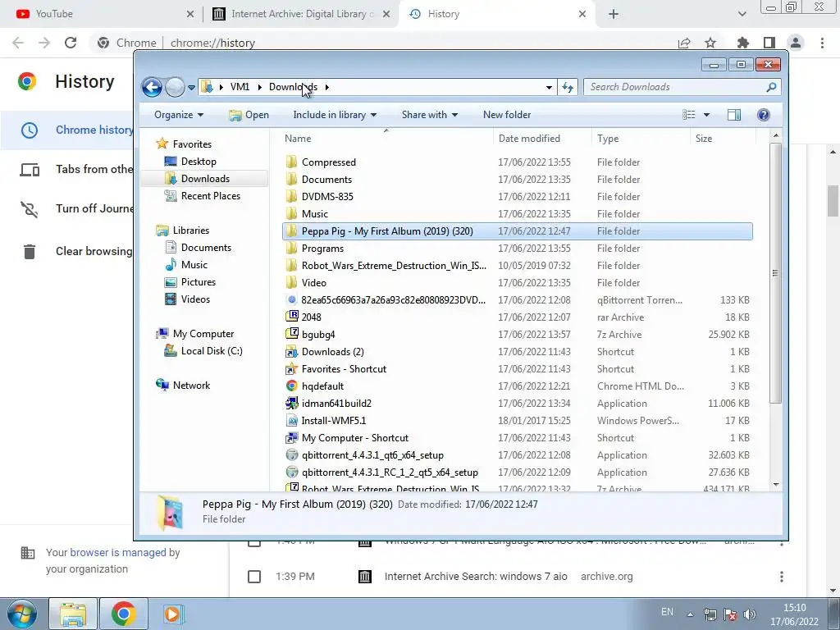This screenshot has width=840, height=630.
Task: Expand the More view options arrow
Action: click(706, 115)
